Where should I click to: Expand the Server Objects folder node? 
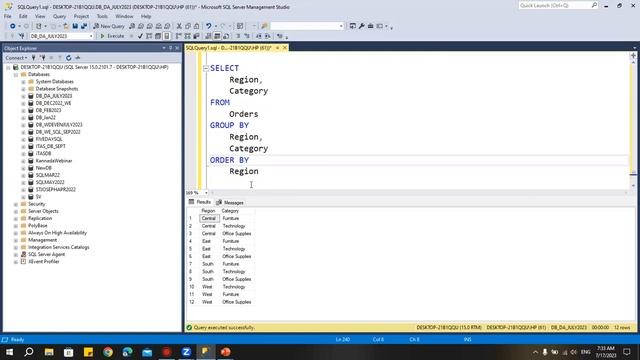click(x=16, y=211)
